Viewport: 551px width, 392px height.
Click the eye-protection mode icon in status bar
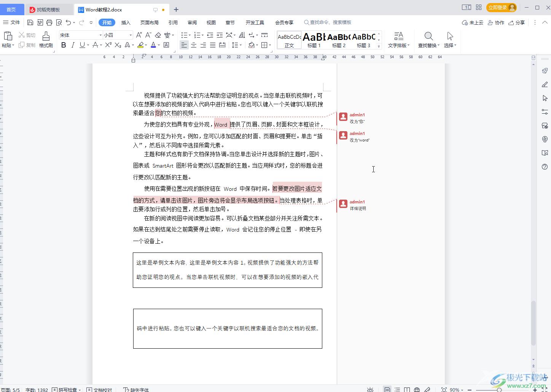[370, 390]
